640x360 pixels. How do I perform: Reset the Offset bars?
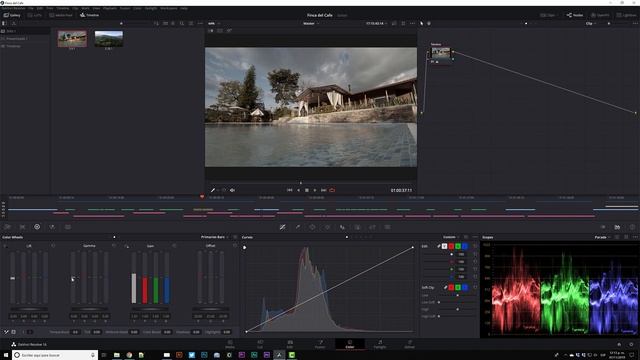pos(235,246)
